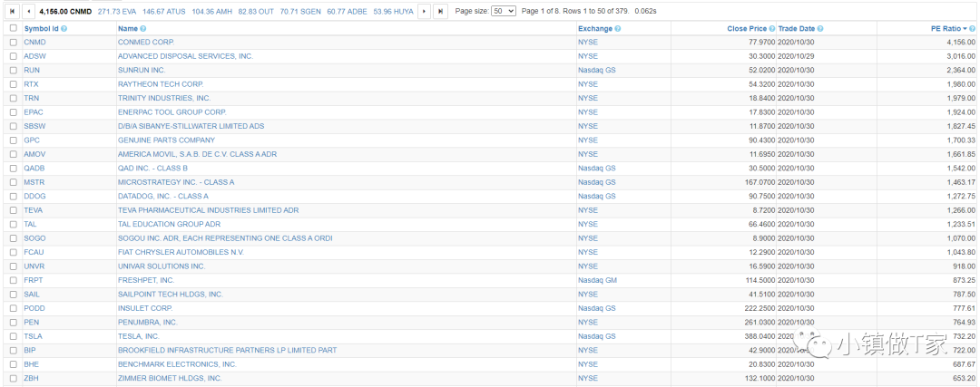Image resolution: width=980 pixels, height=387 pixels.
Task: Jump to 82.83 OUT page marker
Action: 256,11
